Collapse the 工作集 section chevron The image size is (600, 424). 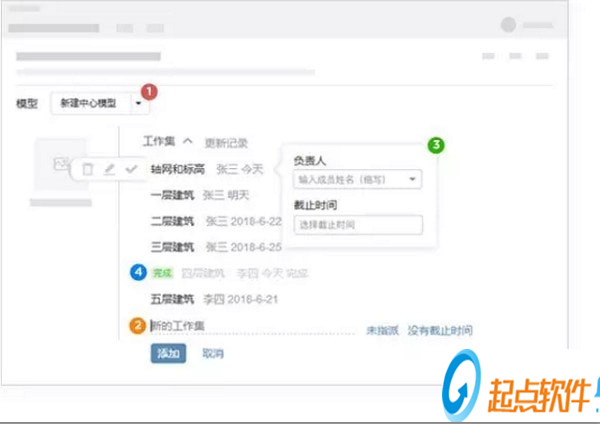coord(188,141)
